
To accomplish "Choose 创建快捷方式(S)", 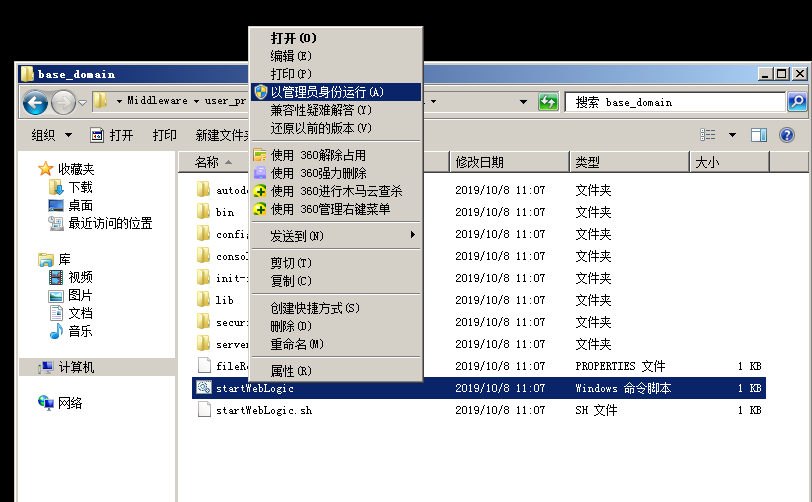I will point(336,308).
